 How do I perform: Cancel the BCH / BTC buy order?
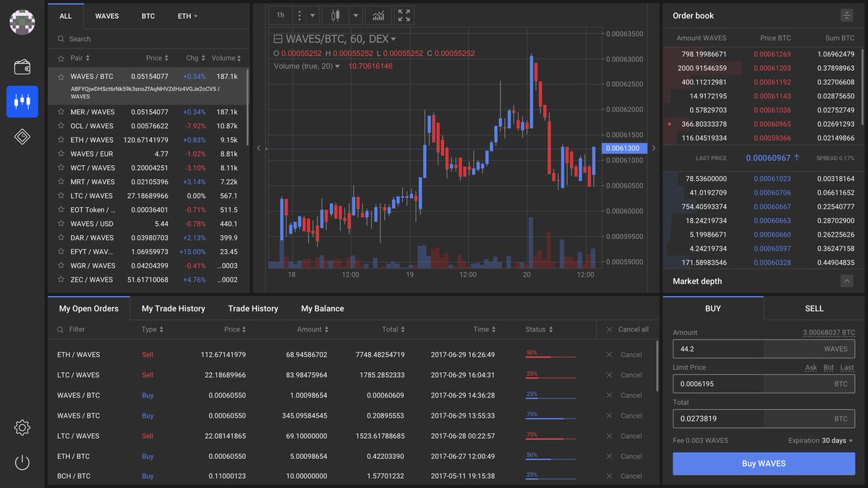(x=624, y=476)
